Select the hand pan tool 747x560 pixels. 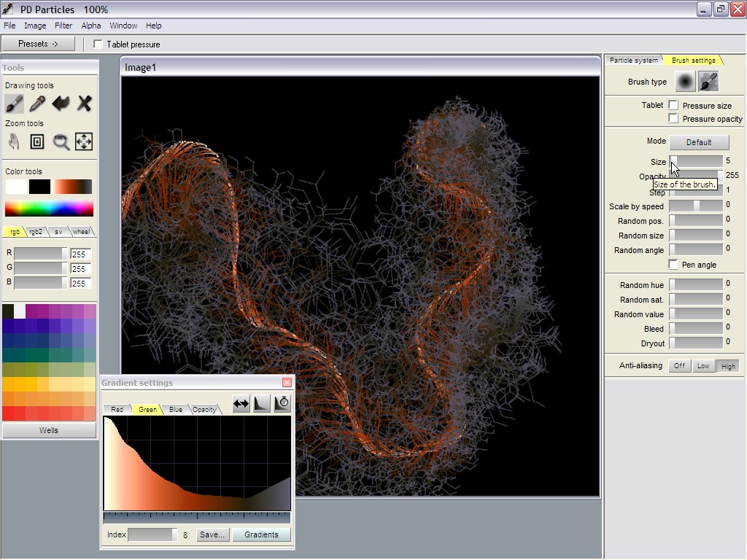click(x=14, y=141)
